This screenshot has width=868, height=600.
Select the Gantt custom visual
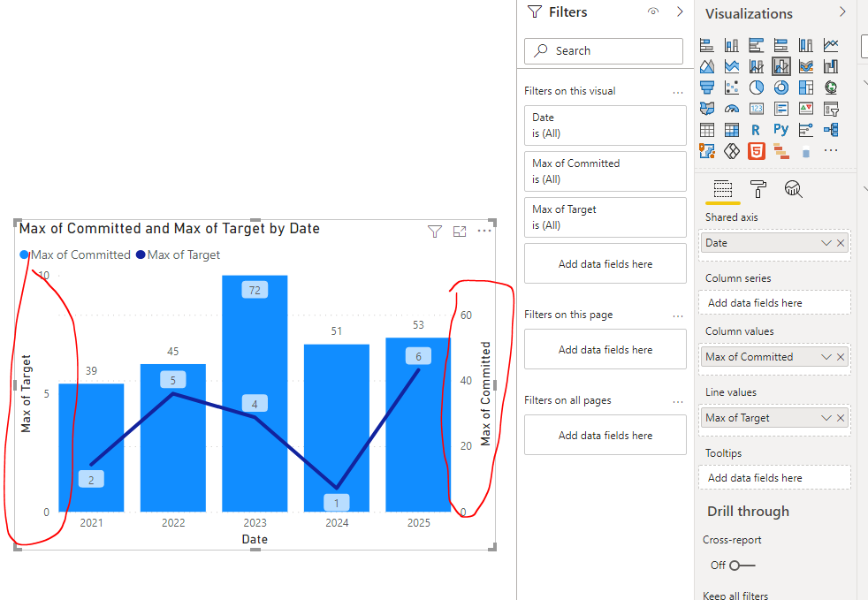[x=781, y=151]
